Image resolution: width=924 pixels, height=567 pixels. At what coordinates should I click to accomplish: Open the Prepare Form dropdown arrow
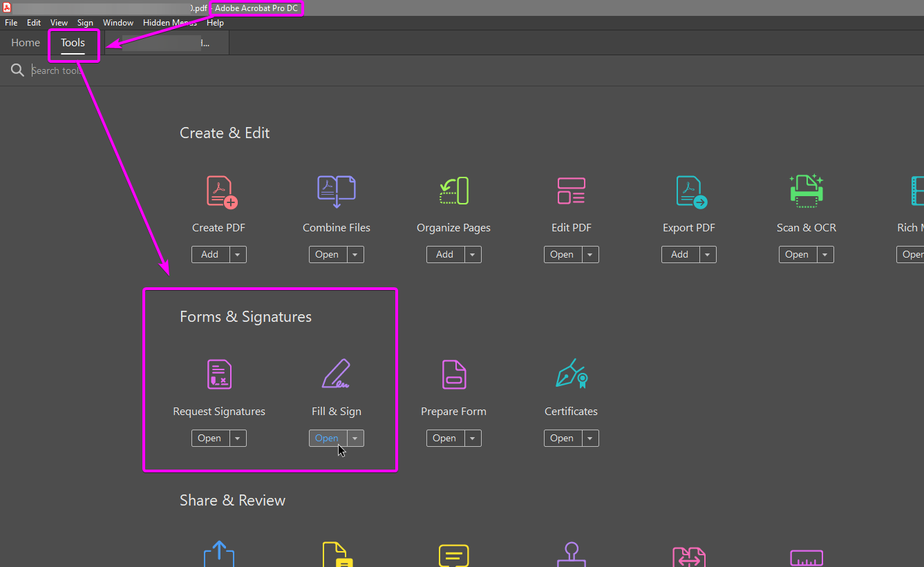473,438
